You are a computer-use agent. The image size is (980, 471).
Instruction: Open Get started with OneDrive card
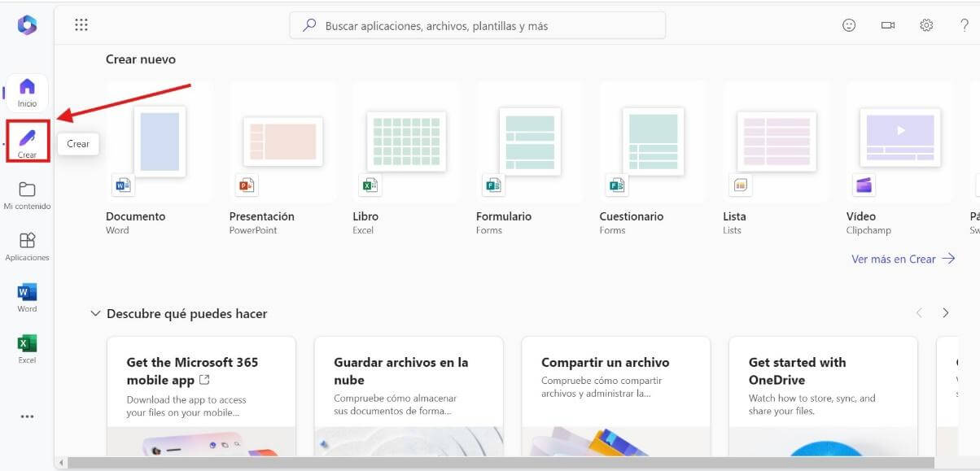(823, 396)
